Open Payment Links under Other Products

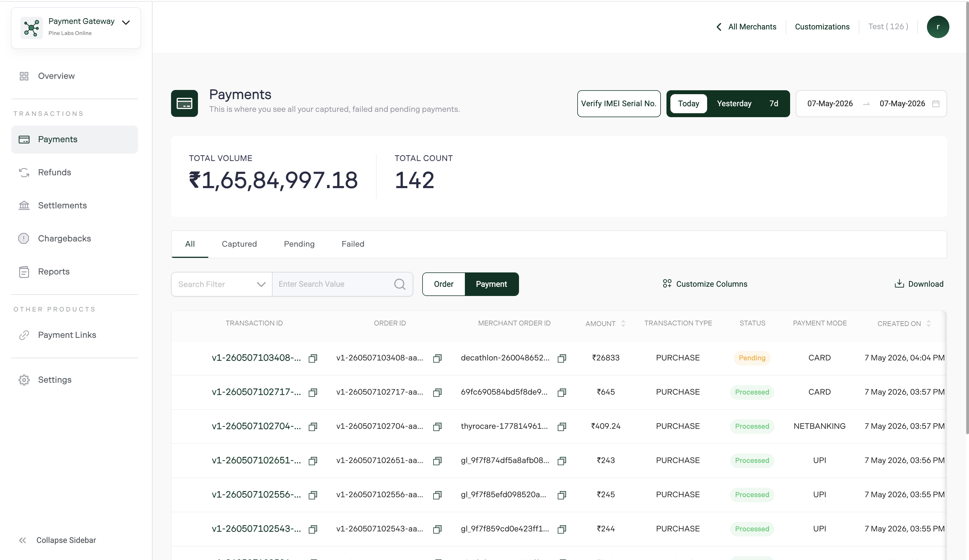(75, 335)
